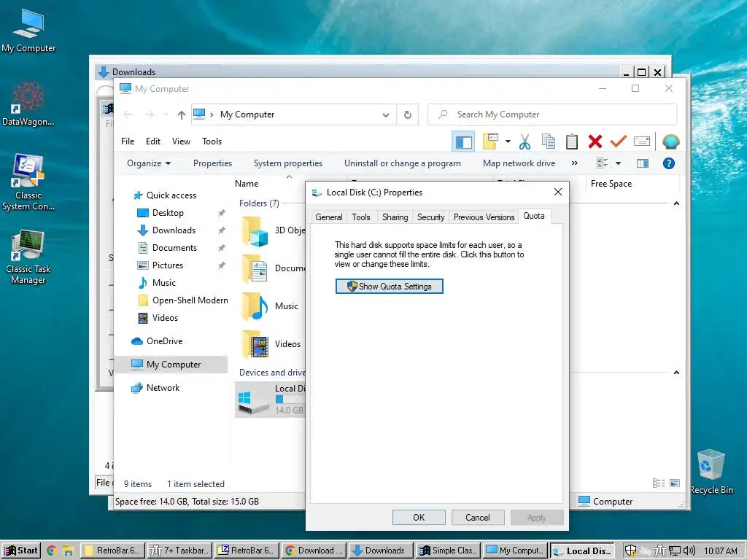Image resolution: width=747 pixels, height=560 pixels.
Task: Open Classic System Control desktop shortcut
Action: pos(28,182)
